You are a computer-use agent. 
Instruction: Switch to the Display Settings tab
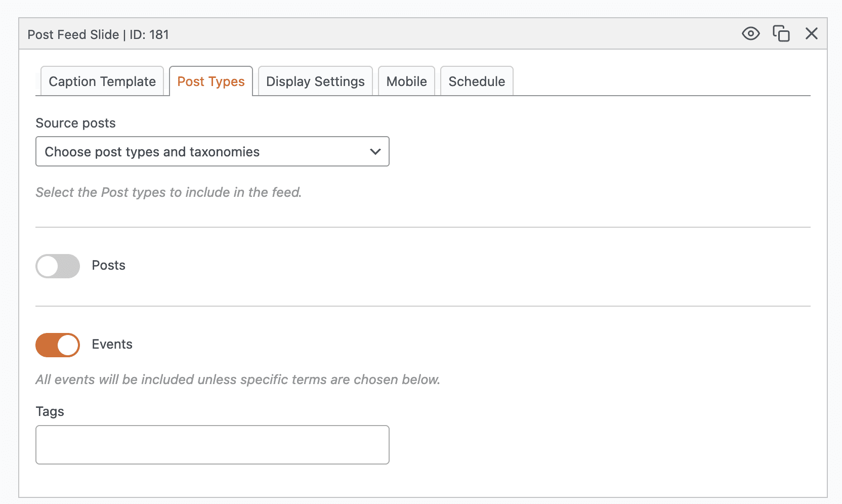pos(315,81)
